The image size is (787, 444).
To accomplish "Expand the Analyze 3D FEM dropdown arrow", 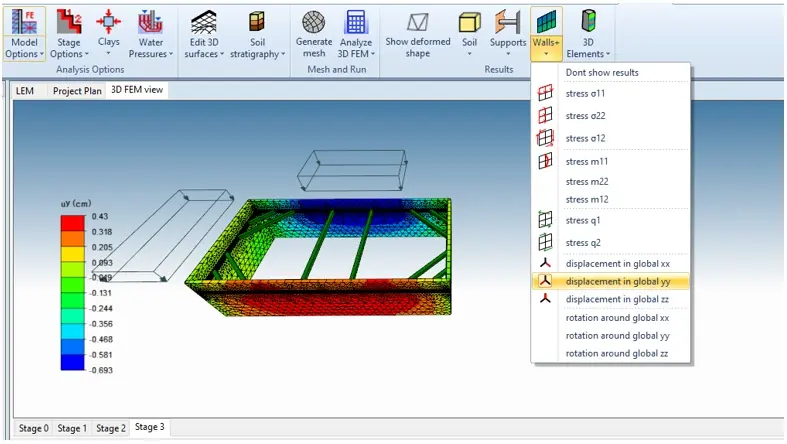I will coord(373,54).
